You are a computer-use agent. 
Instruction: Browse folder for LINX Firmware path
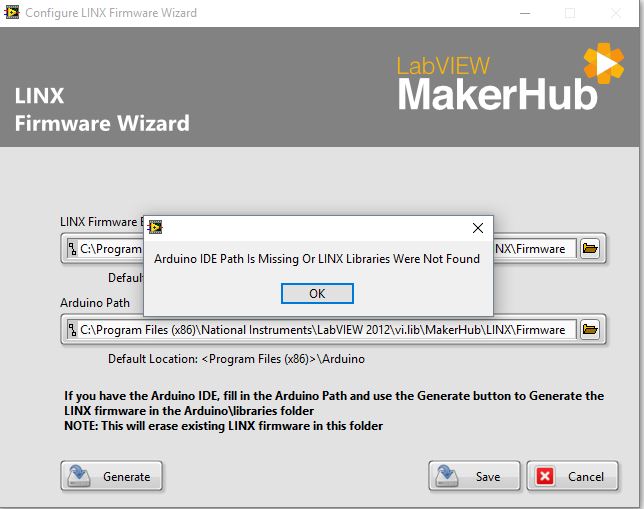coord(590,249)
